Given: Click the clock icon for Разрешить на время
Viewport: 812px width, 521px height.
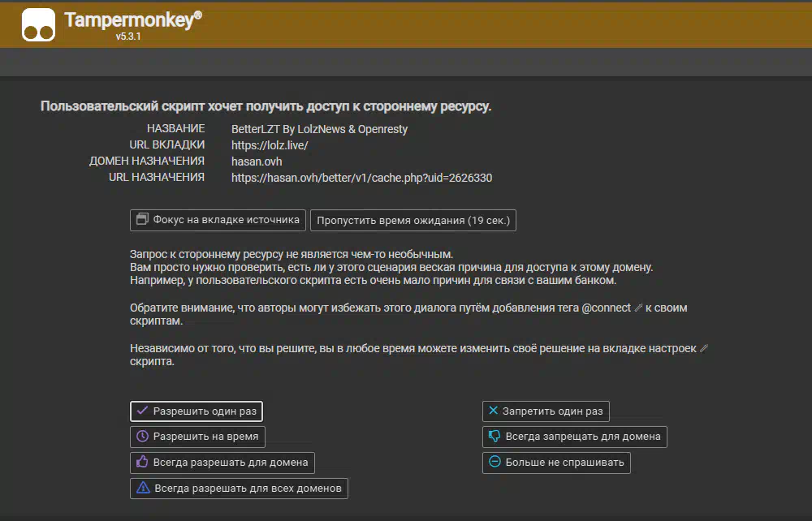Looking at the screenshot, I should pyautogui.click(x=142, y=437).
